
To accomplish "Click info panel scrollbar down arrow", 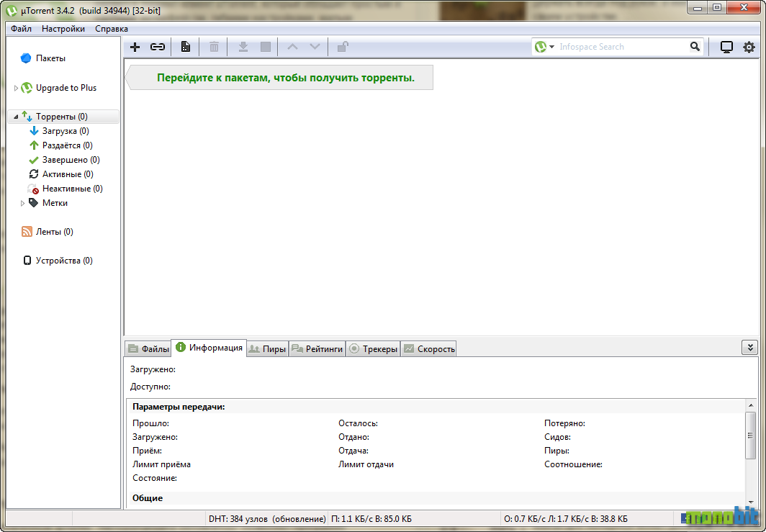I will [x=751, y=502].
